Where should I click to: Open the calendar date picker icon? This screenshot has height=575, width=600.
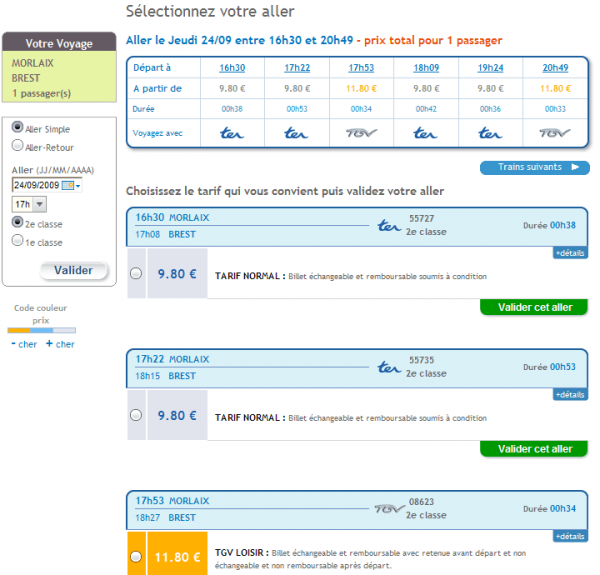tap(68, 185)
